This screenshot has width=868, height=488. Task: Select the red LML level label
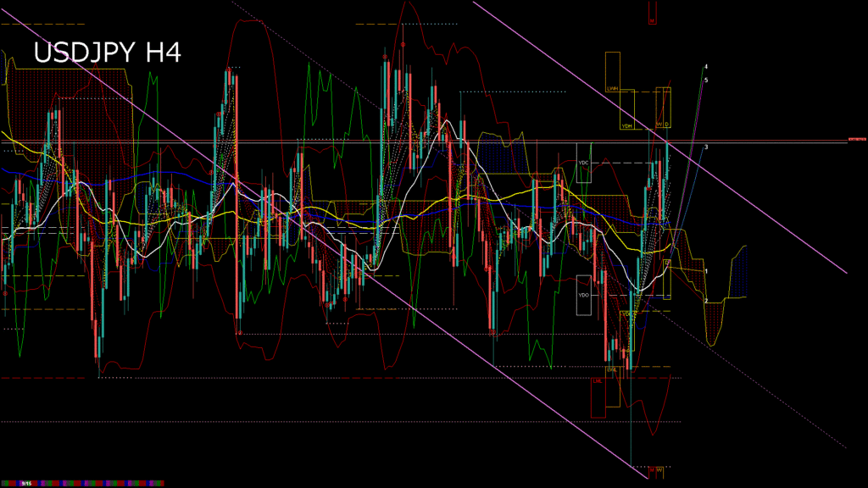(598, 398)
